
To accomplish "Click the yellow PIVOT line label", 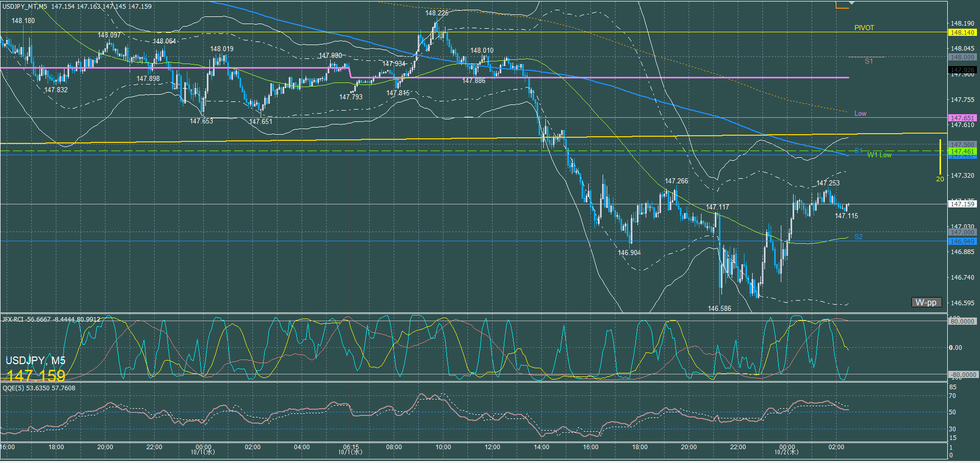I will click(x=864, y=28).
